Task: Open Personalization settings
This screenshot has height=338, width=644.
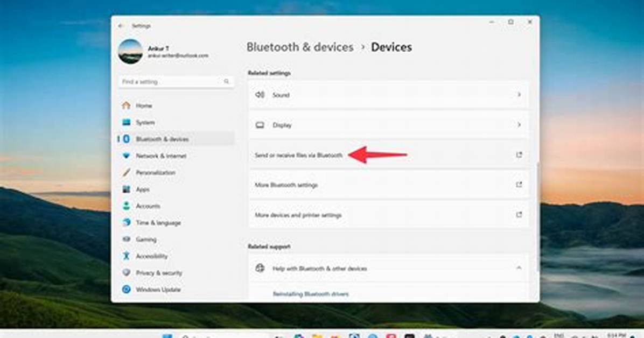Action: (176, 172)
